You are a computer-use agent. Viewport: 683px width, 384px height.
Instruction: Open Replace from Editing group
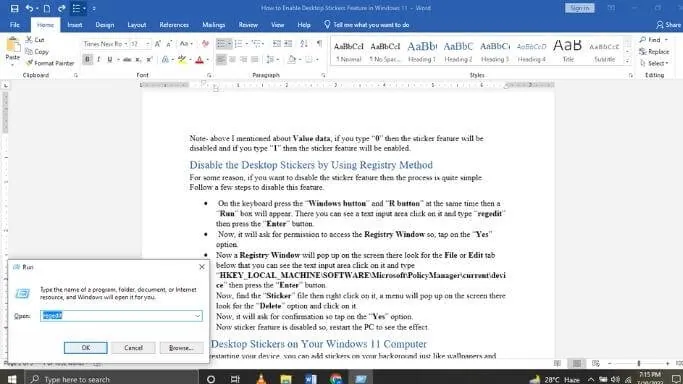(654, 51)
